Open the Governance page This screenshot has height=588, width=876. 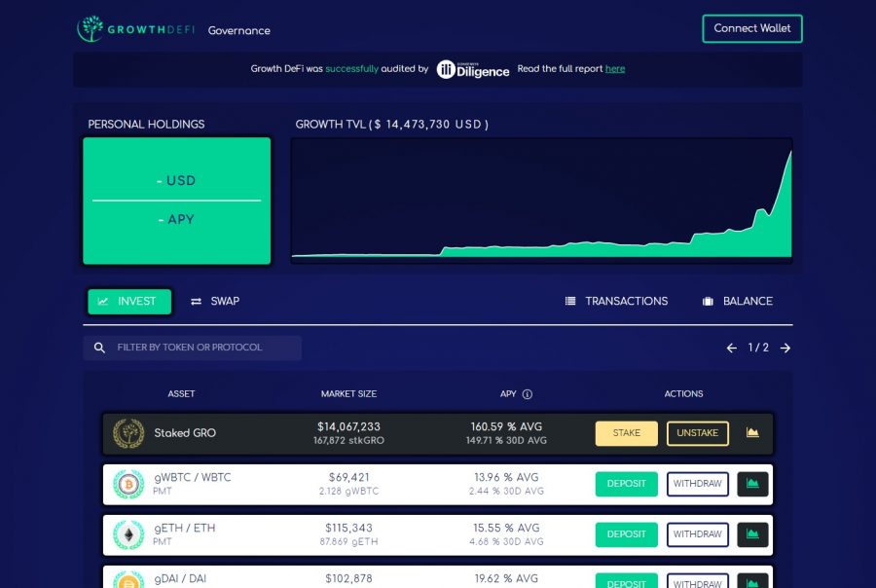point(239,31)
